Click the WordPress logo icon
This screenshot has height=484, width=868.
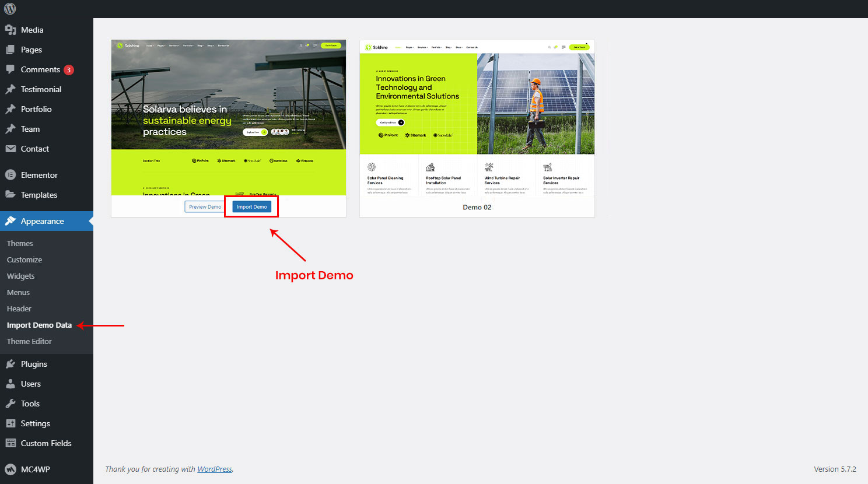pyautogui.click(x=10, y=9)
